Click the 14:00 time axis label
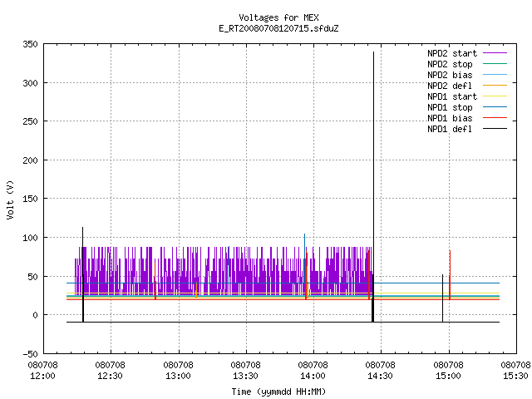 pyautogui.click(x=313, y=376)
